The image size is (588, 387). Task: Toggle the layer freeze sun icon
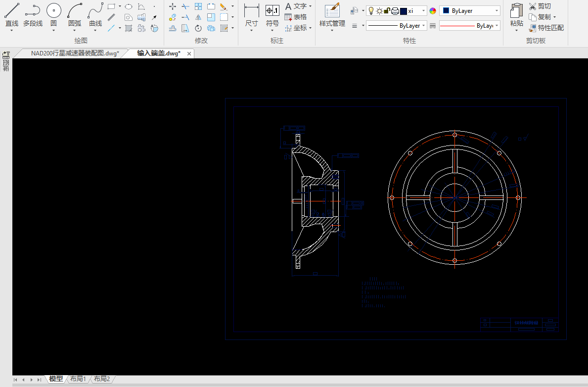(379, 11)
